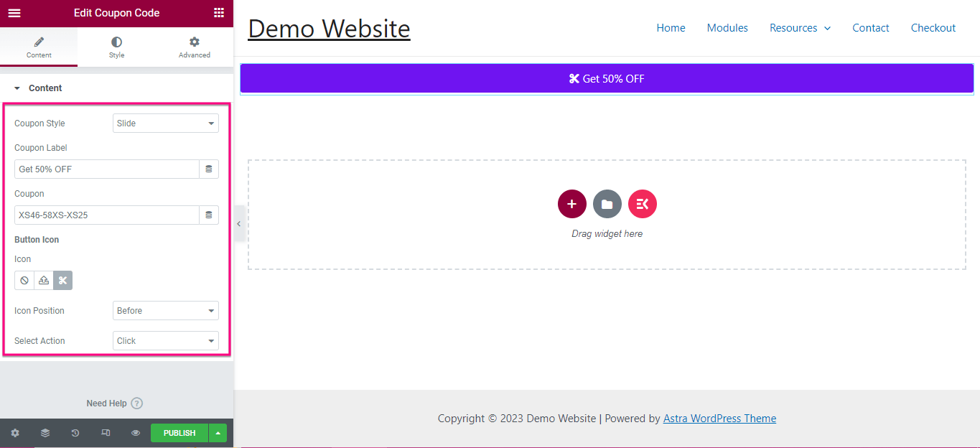
Task: Switch to the Content tab
Action: 39,47
